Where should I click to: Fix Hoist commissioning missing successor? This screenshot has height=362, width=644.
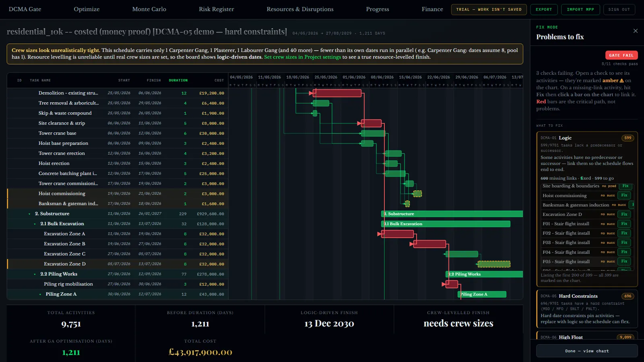tap(624, 195)
